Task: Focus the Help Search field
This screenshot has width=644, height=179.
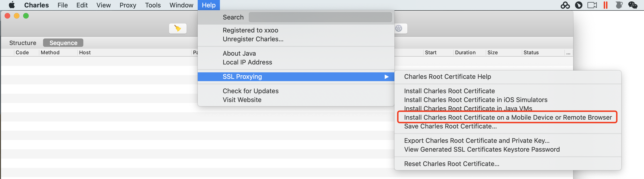Action: (320, 17)
